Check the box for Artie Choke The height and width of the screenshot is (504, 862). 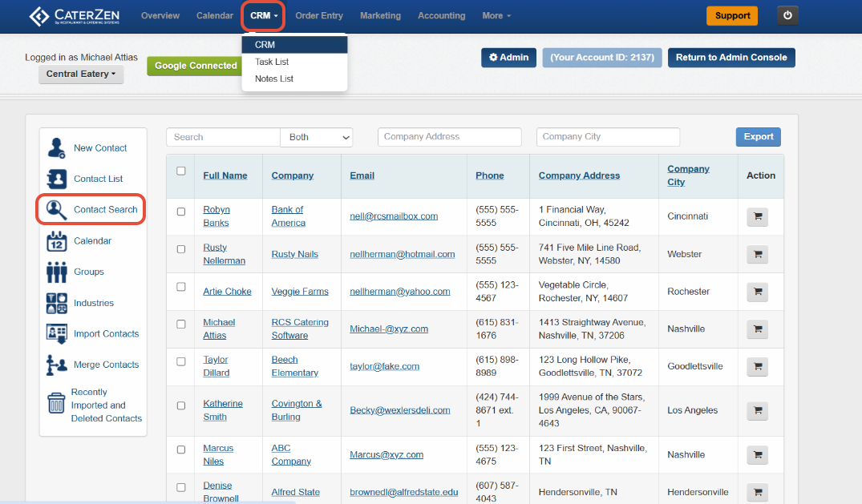[x=181, y=287]
